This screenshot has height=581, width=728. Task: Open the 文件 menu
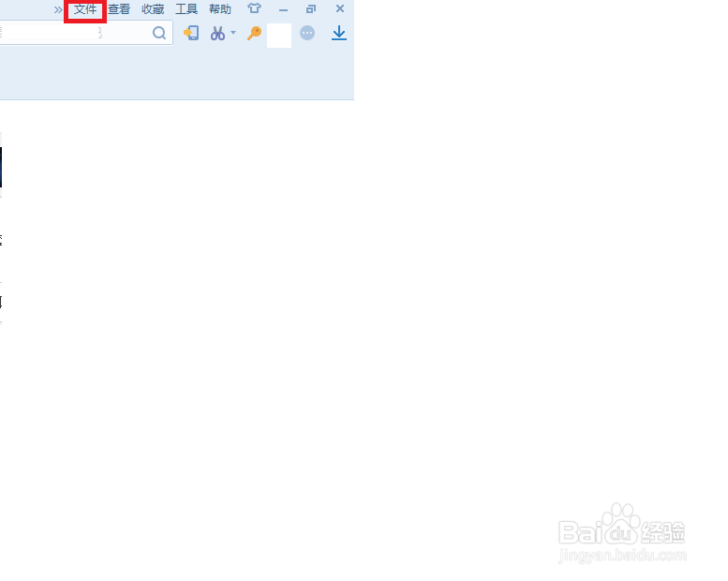pyautogui.click(x=85, y=9)
